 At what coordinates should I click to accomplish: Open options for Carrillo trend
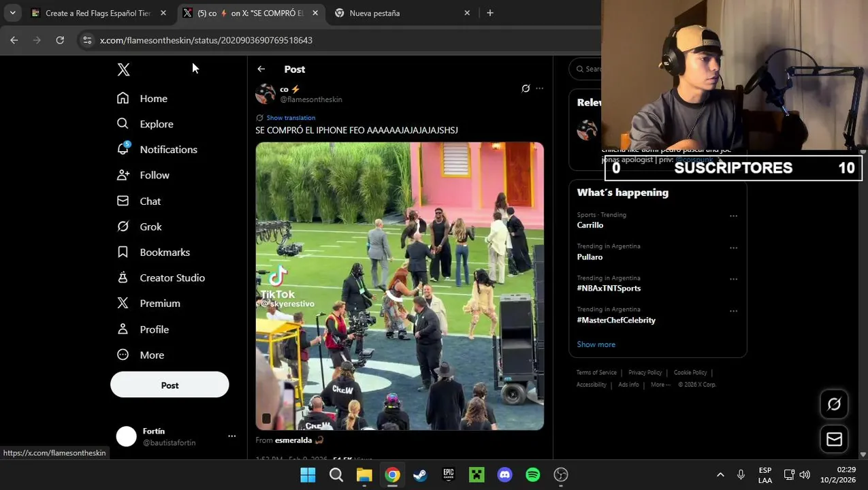coord(733,216)
